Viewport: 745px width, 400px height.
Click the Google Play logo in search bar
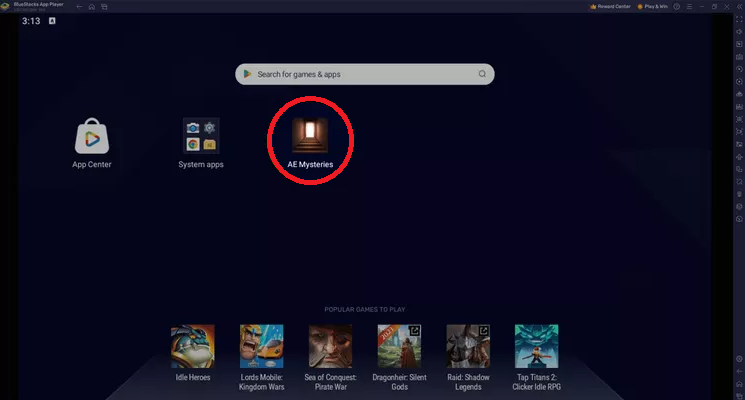click(247, 74)
